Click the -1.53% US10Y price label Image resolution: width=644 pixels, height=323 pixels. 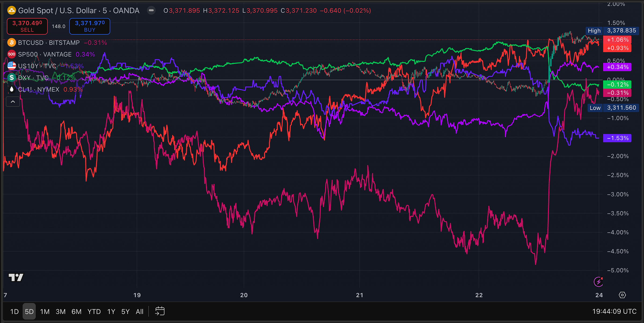click(x=617, y=138)
